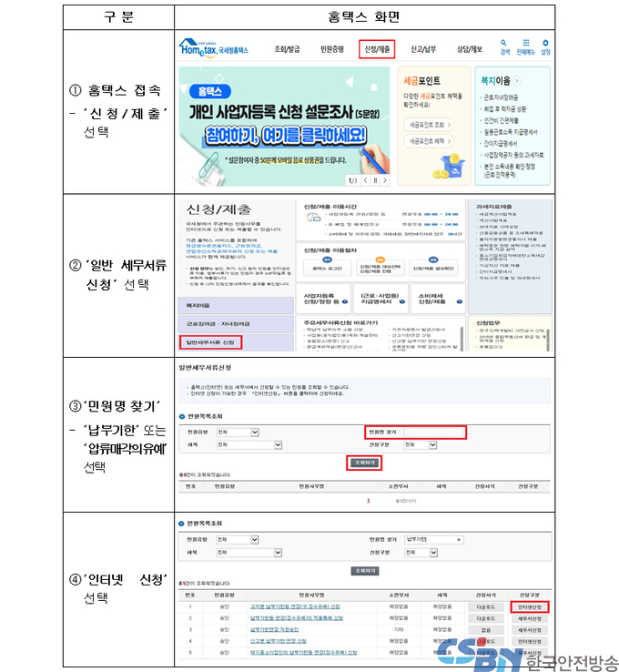
Task: Click 세무서신청 button in row 2
Action: [530, 618]
